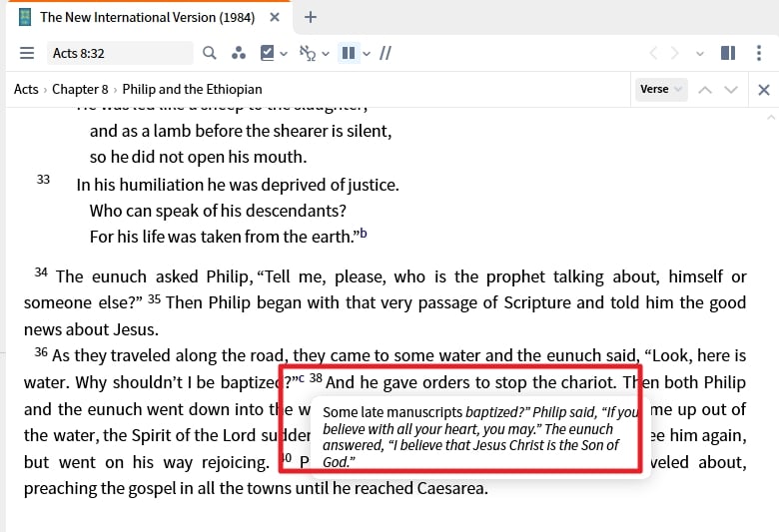Expand the interlinear options dropdown arrow

(x=326, y=54)
